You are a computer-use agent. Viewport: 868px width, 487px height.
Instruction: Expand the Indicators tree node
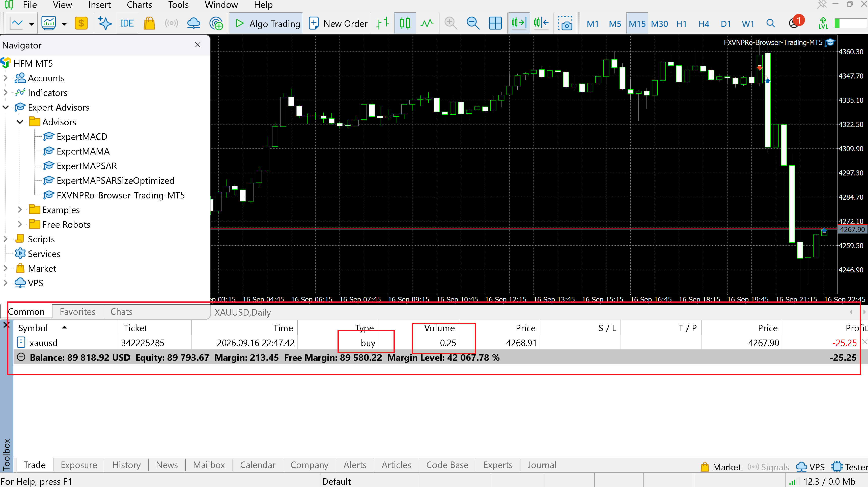[x=5, y=92]
